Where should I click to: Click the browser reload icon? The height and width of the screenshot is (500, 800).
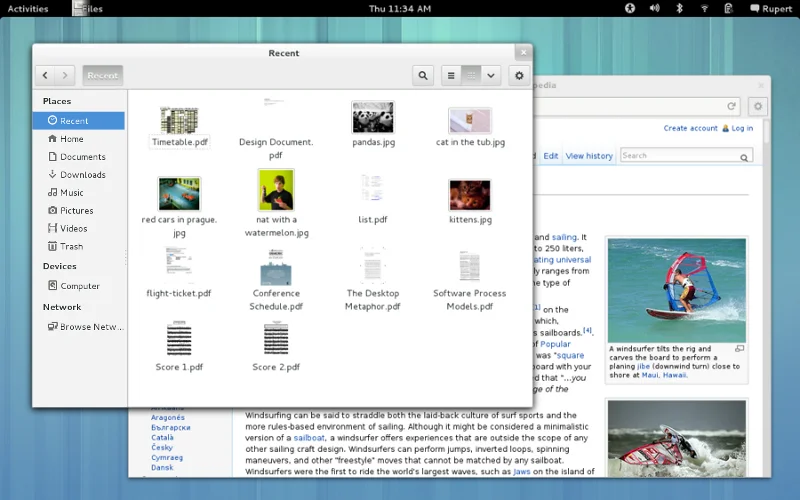click(x=732, y=106)
